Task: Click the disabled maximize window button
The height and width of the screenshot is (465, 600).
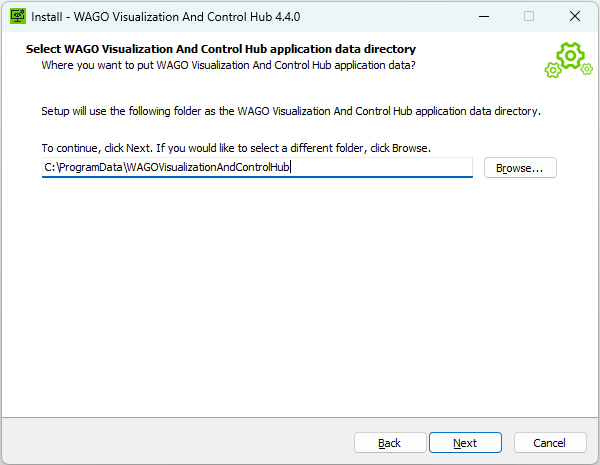Action: click(529, 16)
